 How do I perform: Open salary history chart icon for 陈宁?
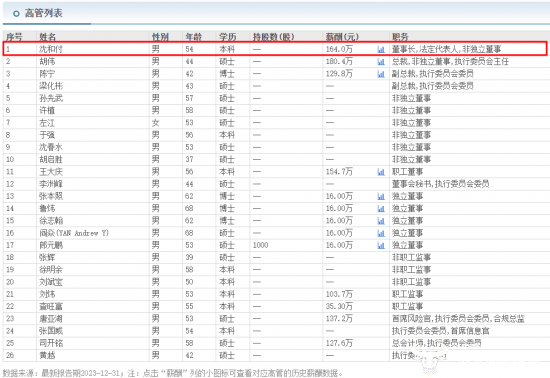coord(381,74)
